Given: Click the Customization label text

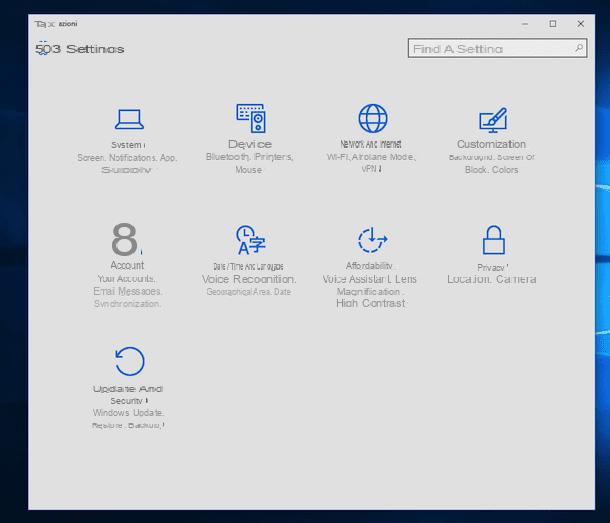Looking at the screenshot, I should coord(491,144).
